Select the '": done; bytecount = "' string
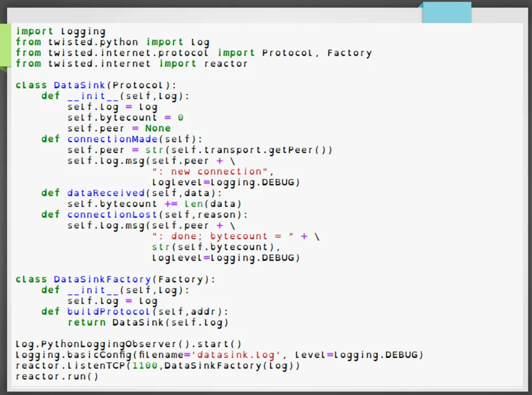The width and height of the screenshot is (532, 395). tap(223, 237)
